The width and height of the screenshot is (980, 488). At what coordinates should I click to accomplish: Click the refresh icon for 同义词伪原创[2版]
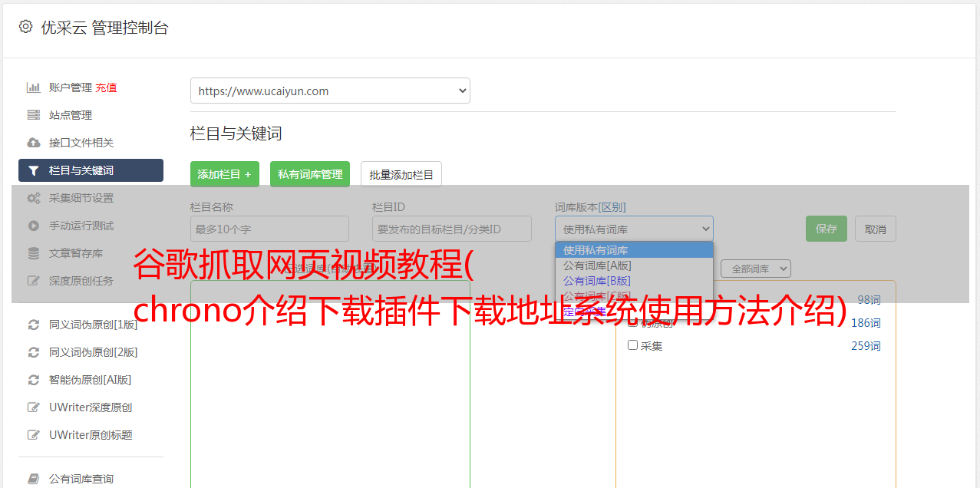tap(34, 352)
